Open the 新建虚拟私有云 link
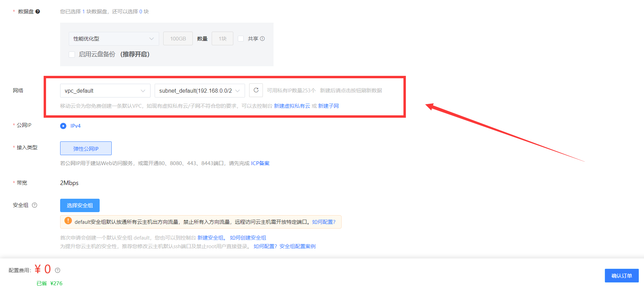Viewport: 644px width, 289px height. 292,106
